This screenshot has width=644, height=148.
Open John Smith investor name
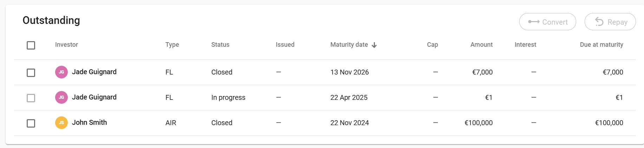(x=89, y=122)
